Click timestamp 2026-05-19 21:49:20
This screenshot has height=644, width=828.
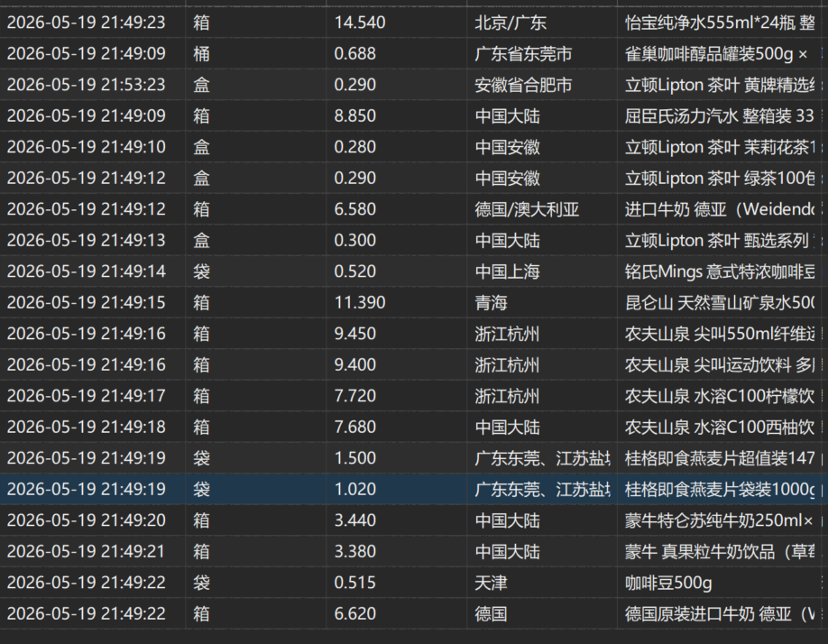pyautogui.click(x=86, y=521)
